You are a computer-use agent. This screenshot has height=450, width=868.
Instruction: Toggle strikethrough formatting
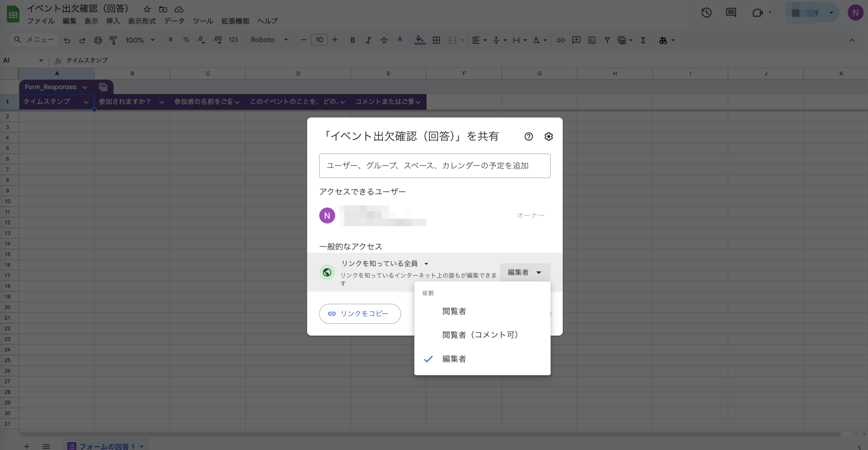(x=384, y=40)
